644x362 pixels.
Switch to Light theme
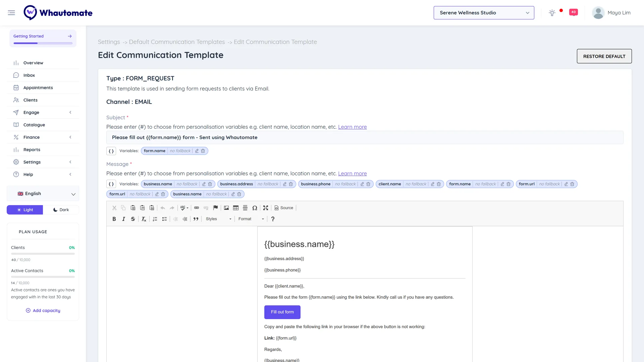tap(25, 210)
